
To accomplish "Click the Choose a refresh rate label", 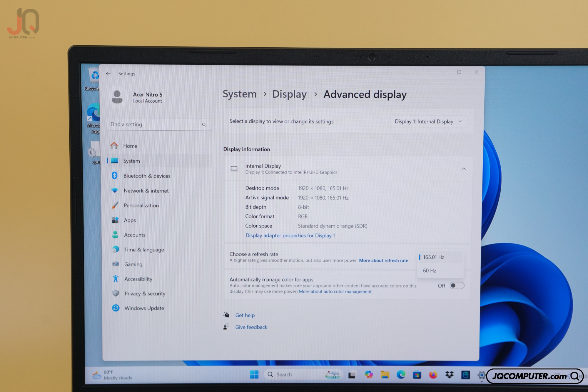I will click(x=254, y=254).
